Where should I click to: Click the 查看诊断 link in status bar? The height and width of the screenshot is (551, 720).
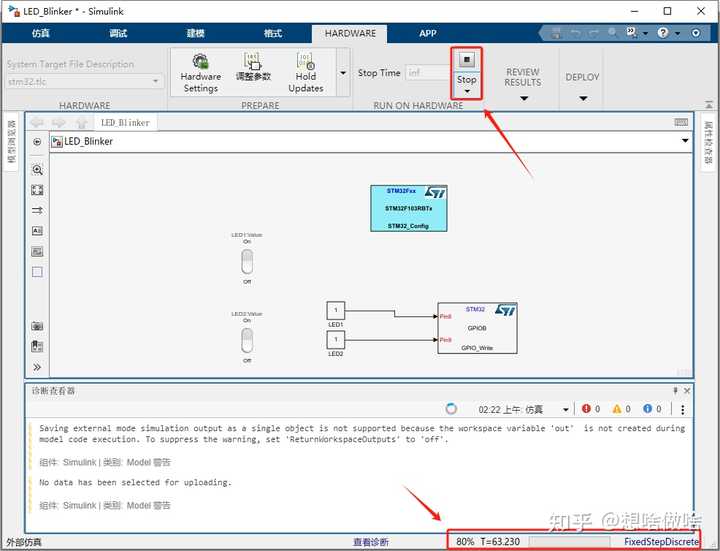(371, 542)
